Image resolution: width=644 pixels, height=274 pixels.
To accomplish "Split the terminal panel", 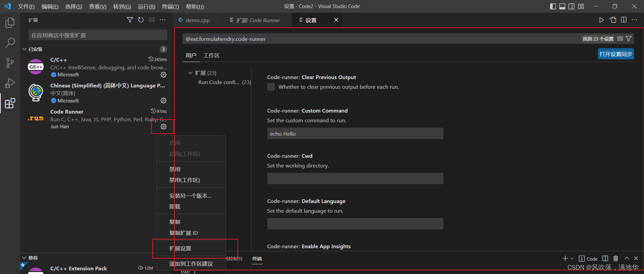I will (x=605, y=259).
